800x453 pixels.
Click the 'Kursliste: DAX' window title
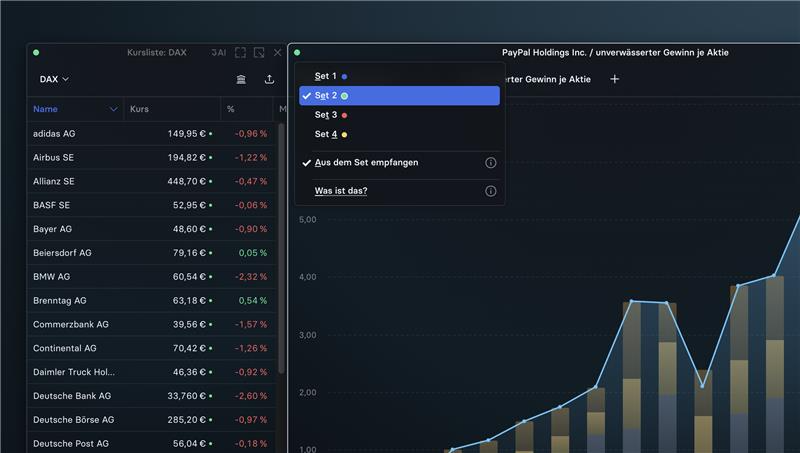[157, 53]
